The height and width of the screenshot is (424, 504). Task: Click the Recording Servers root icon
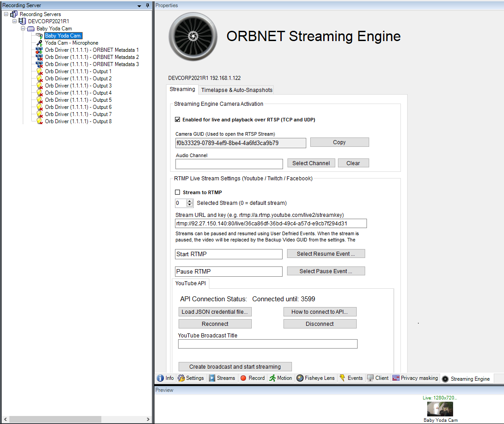point(14,14)
